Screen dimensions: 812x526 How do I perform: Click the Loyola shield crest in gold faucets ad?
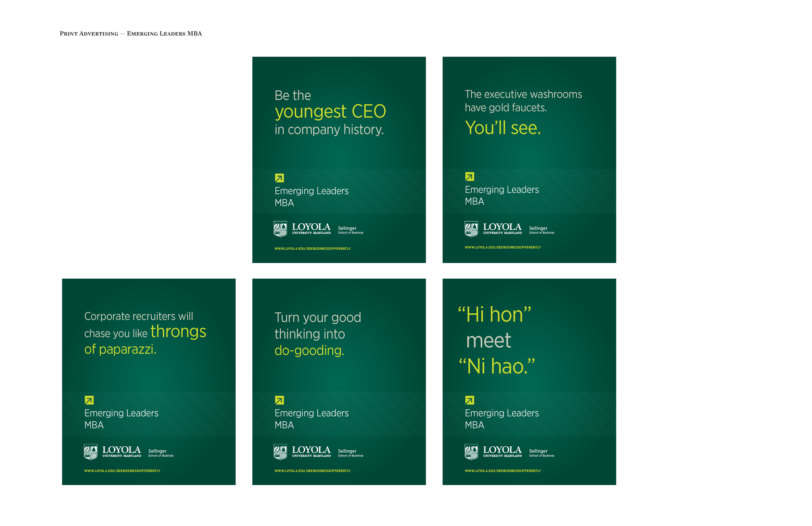pos(471,229)
